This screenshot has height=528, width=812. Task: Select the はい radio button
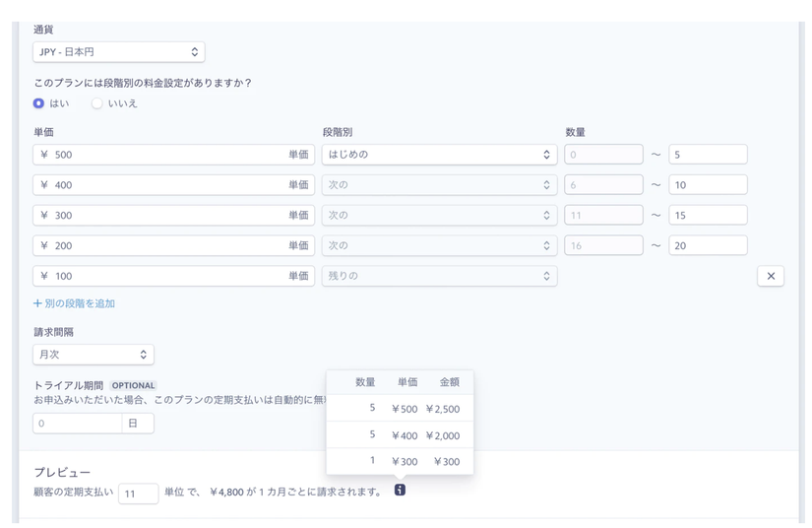[39, 103]
